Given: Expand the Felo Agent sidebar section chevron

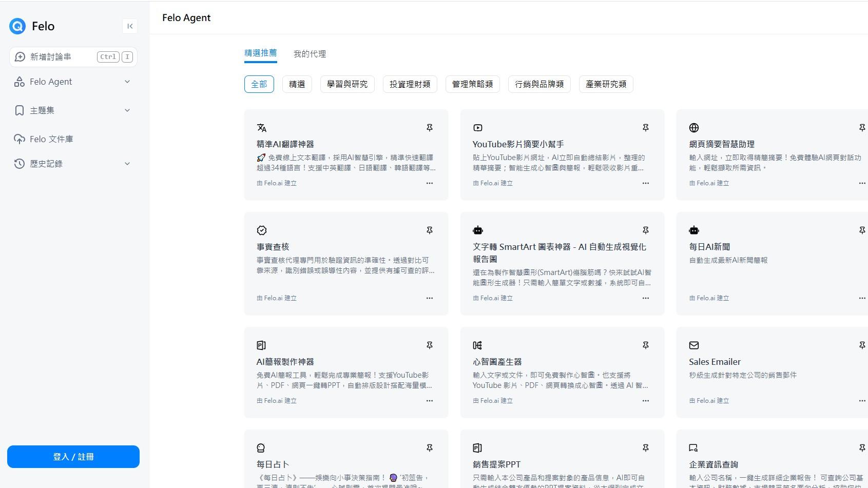Looking at the screenshot, I should pyautogui.click(x=127, y=82).
